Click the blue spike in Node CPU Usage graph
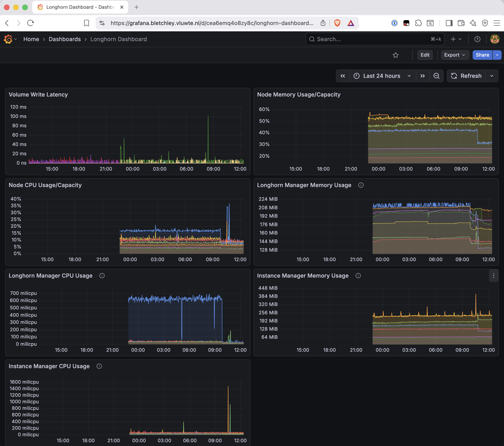Image resolution: width=504 pixels, height=446 pixels. click(229, 222)
